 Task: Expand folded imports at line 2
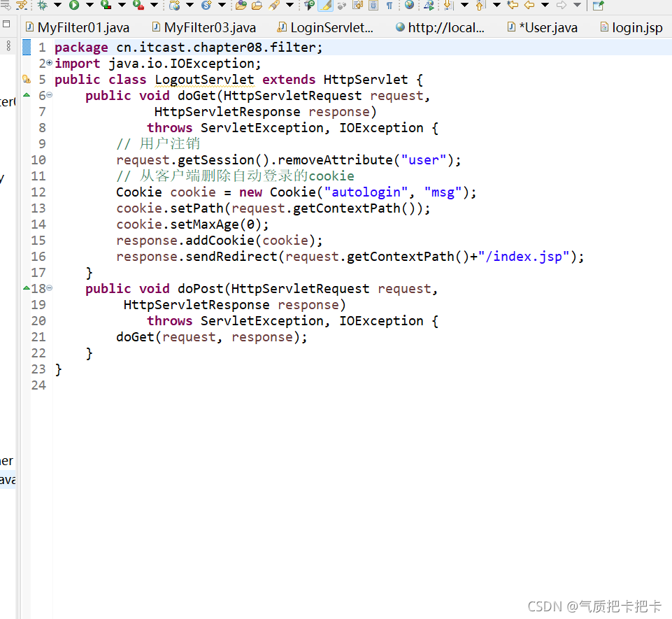click(x=49, y=63)
